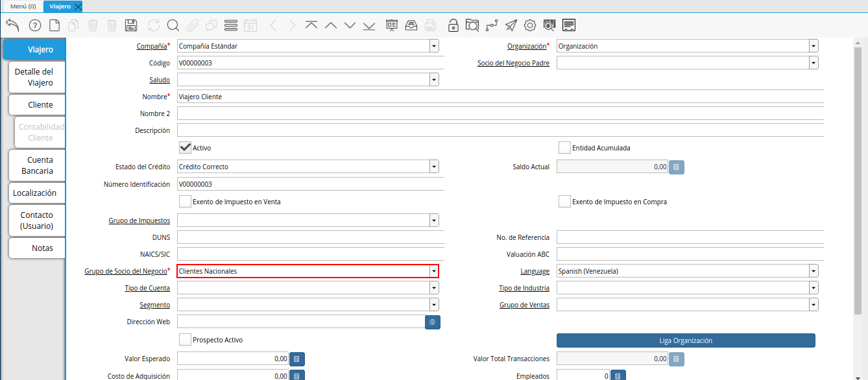The width and height of the screenshot is (868, 380).
Task: Open the Localización tab
Action: click(x=35, y=193)
